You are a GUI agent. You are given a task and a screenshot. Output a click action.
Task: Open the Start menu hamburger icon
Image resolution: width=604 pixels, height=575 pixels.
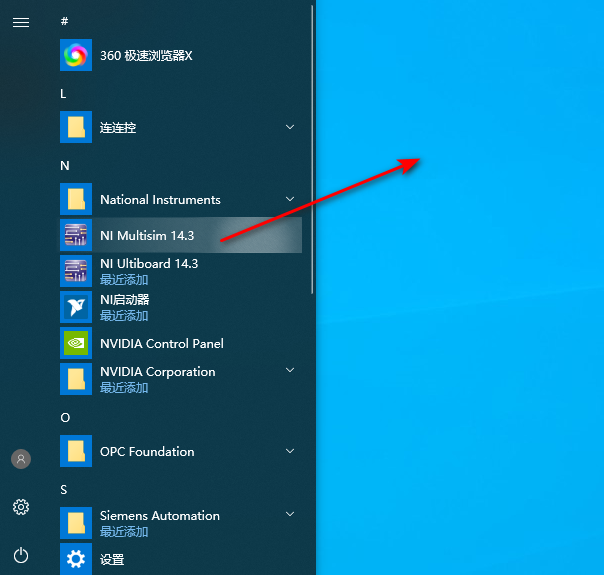click(21, 23)
